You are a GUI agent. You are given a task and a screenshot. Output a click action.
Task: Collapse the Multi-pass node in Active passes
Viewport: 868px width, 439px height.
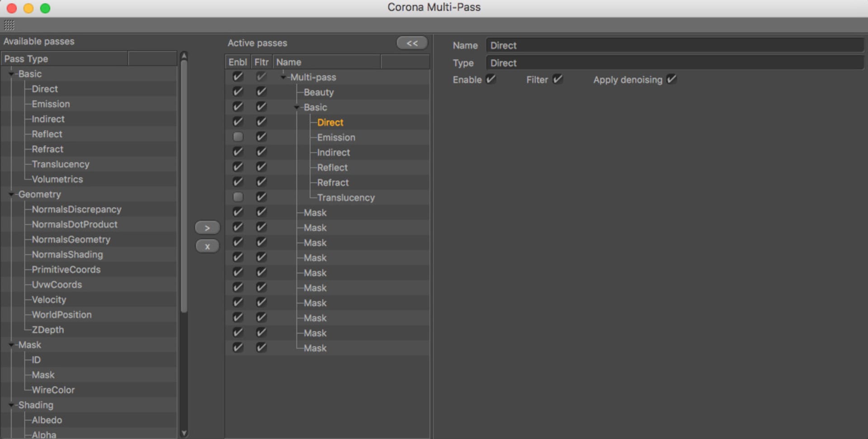(x=283, y=77)
